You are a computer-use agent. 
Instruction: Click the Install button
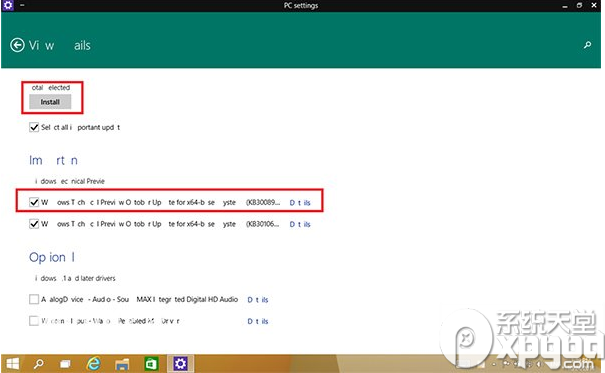click(x=50, y=102)
